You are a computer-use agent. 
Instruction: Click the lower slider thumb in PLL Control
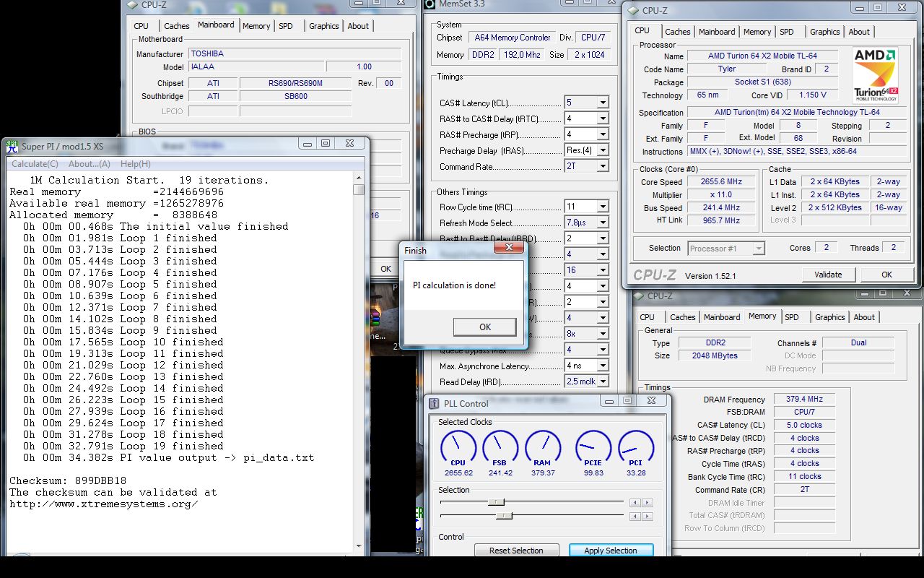(504, 515)
